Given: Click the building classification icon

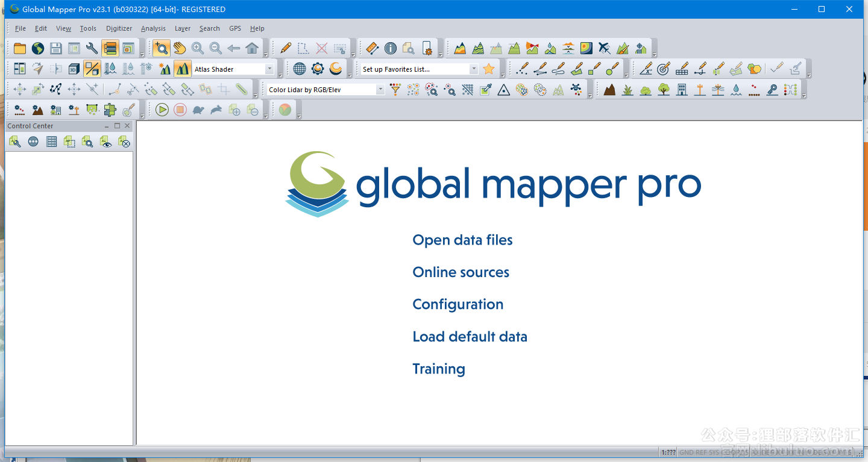Looking at the screenshot, I should 682,90.
